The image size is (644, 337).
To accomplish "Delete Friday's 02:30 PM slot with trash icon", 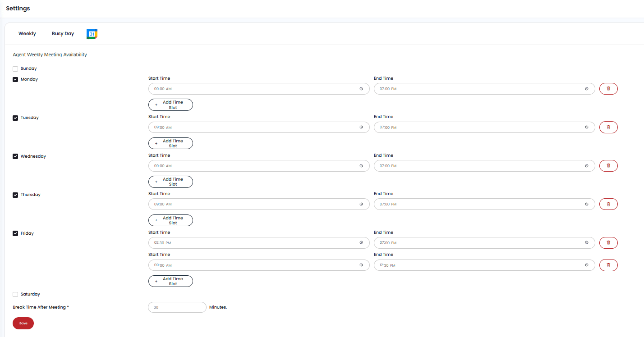I will tap(608, 243).
